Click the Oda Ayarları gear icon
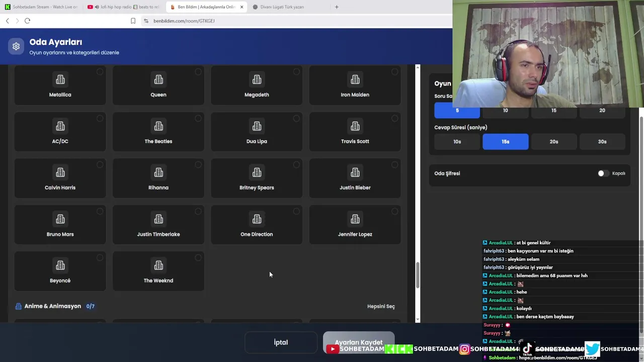 pos(16,46)
